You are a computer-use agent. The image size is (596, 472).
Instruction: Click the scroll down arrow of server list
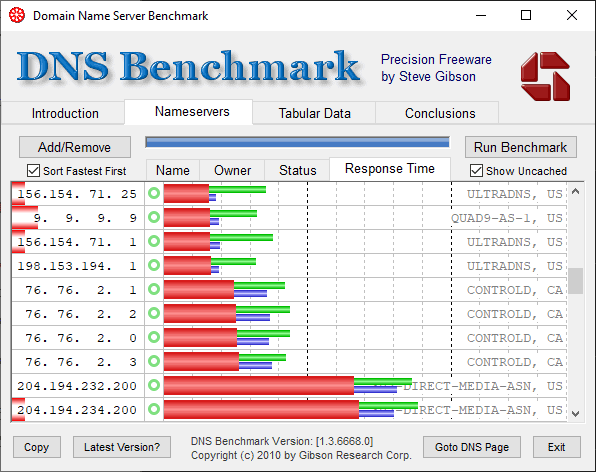click(x=575, y=413)
